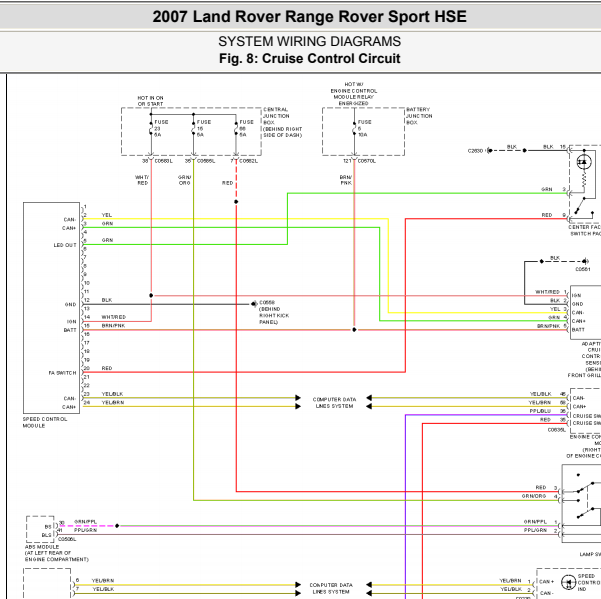The image size is (601, 599).
Task: Select the 'SYSTEM WIRING DIAGRAMS' heading
Action: [309, 41]
